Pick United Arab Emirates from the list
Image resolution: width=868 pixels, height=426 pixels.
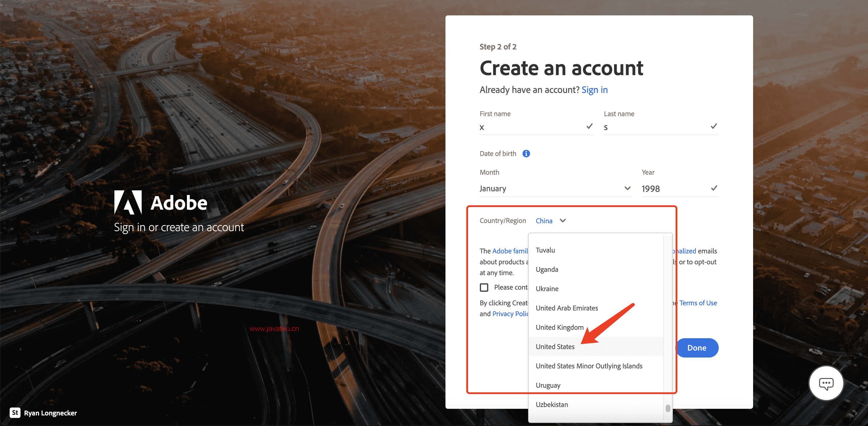[596, 308]
